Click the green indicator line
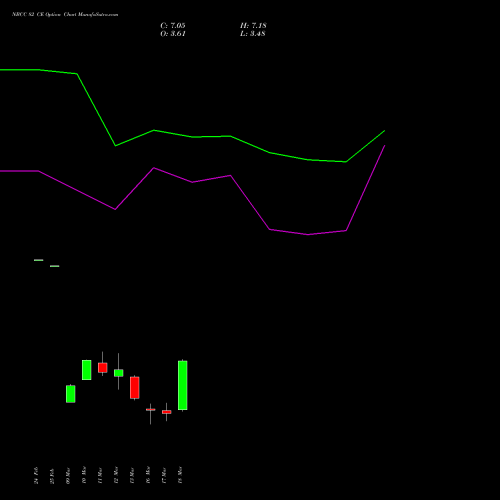The height and width of the screenshot is (500, 500). click(192, 137)
